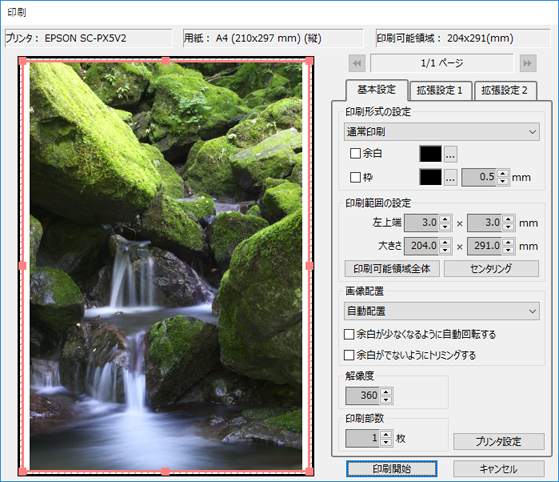
Task: Click the センタリング button
Action: tap(491, 268)
